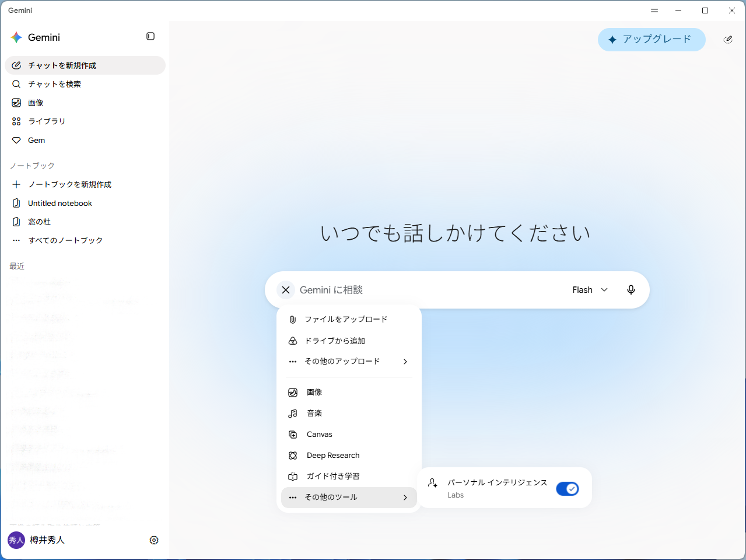The image size is (746, 560).
Task: Click the パーソナル インテリジェンス person icon
Action: tap(433, 483)
